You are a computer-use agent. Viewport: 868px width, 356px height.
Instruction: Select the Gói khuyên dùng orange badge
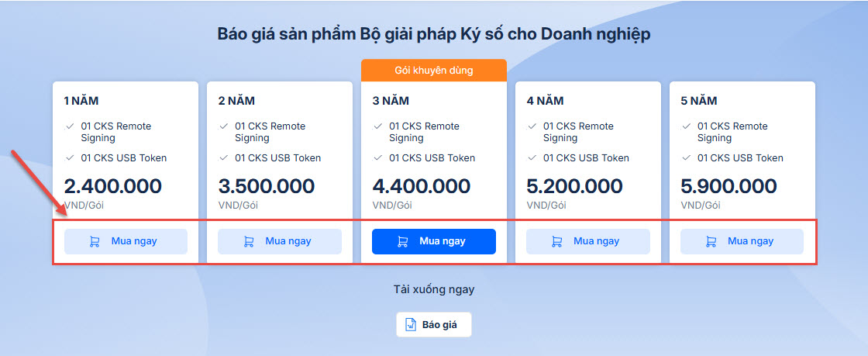pyautogui.click(x=433, y=71)
